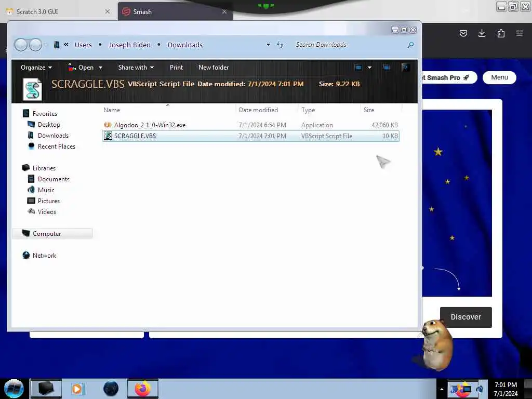The image size is (532, 399).
Task: Click the Explorer Back navigation button
Action: coord(21,45)
